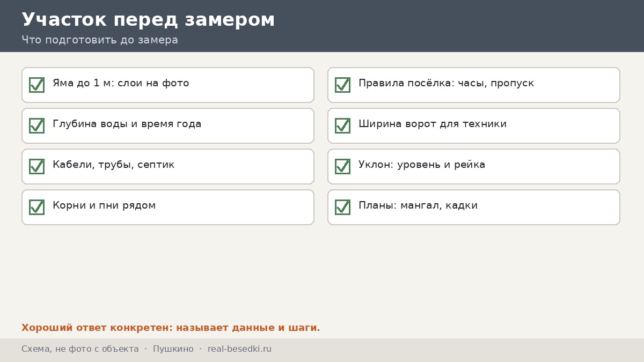
Task: Uncheck the 'Глубина воды и время года' checkbox
Action: [36, 125]
